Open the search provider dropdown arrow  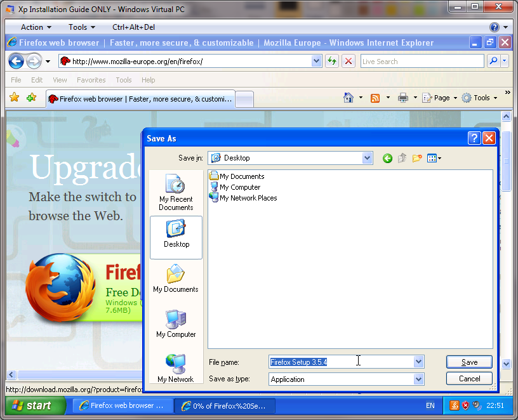point(505,61)
